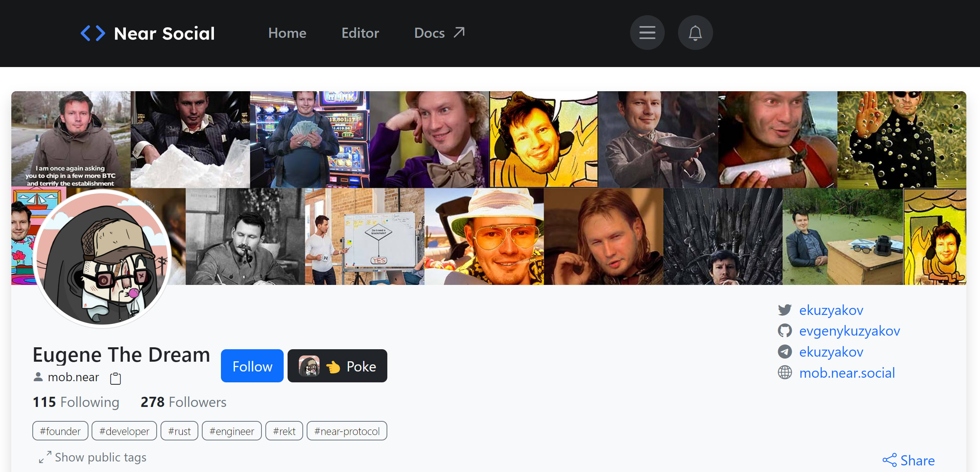Screen dimensions: 980x472
Task: Copy the mob.near account ID
Action: [x=115, y=378]
